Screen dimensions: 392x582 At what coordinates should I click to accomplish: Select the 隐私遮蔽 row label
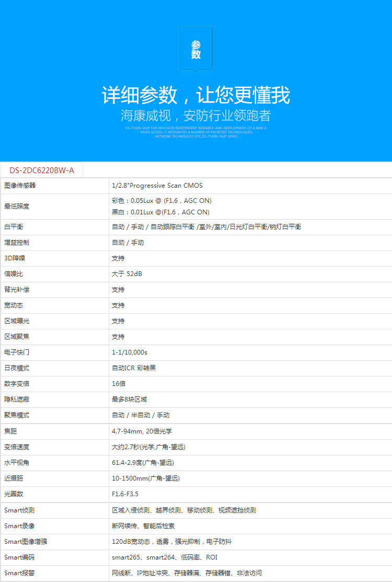17,400
